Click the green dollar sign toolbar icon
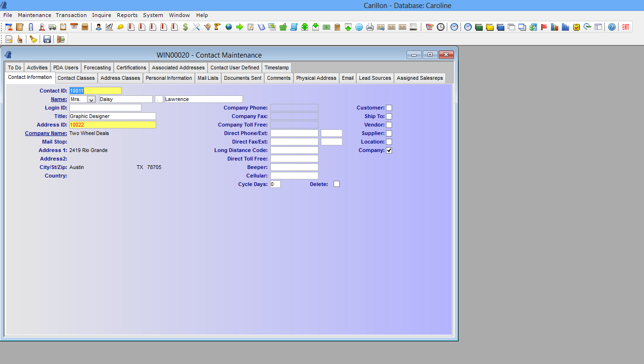Image resolution: width=644 pixels, height=364 pixels. coord(185,27)
